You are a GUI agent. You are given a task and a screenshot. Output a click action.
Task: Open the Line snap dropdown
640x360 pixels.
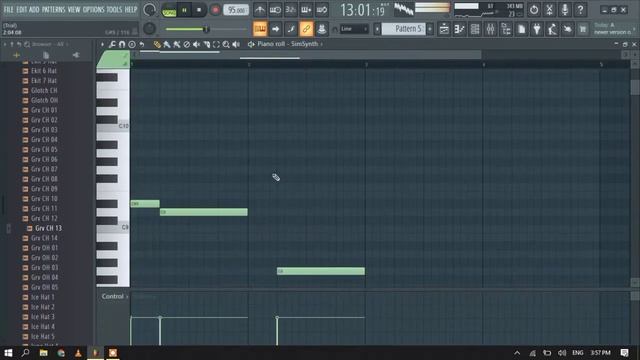coord(354,29)
